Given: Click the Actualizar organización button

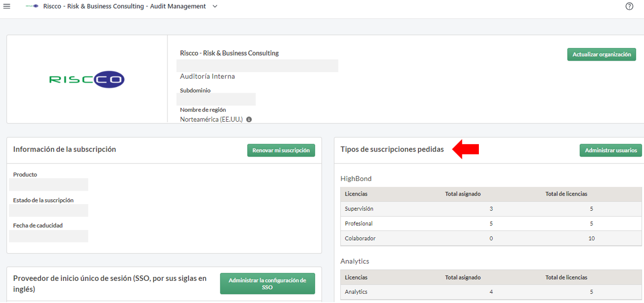Looking at the screenshot, I should pos(602,54).
